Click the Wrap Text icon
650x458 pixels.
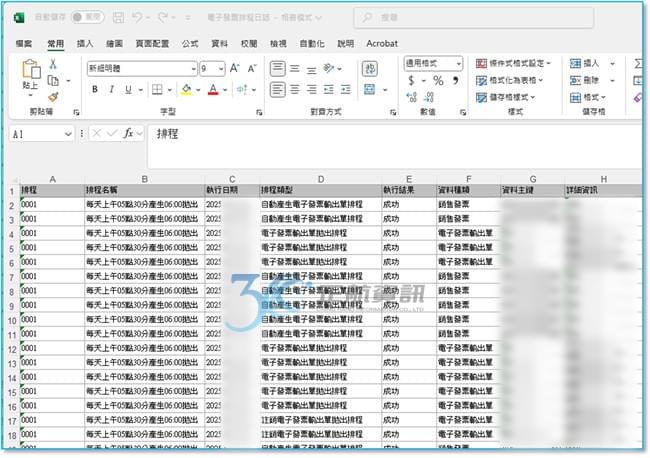pos(370,68)
